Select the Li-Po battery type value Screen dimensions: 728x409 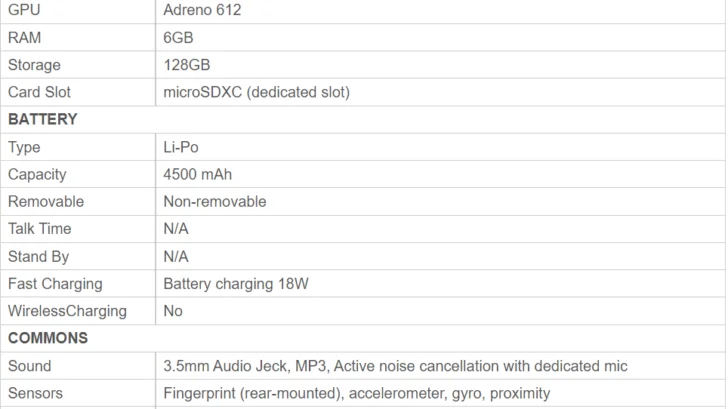(181, 147)
